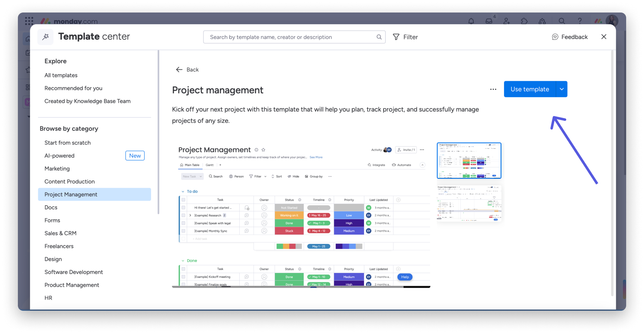Image resolution: width=644 pixels, height=334 pixels.
Task: Open the inbox tray icon
Action: tap(489, 21)
